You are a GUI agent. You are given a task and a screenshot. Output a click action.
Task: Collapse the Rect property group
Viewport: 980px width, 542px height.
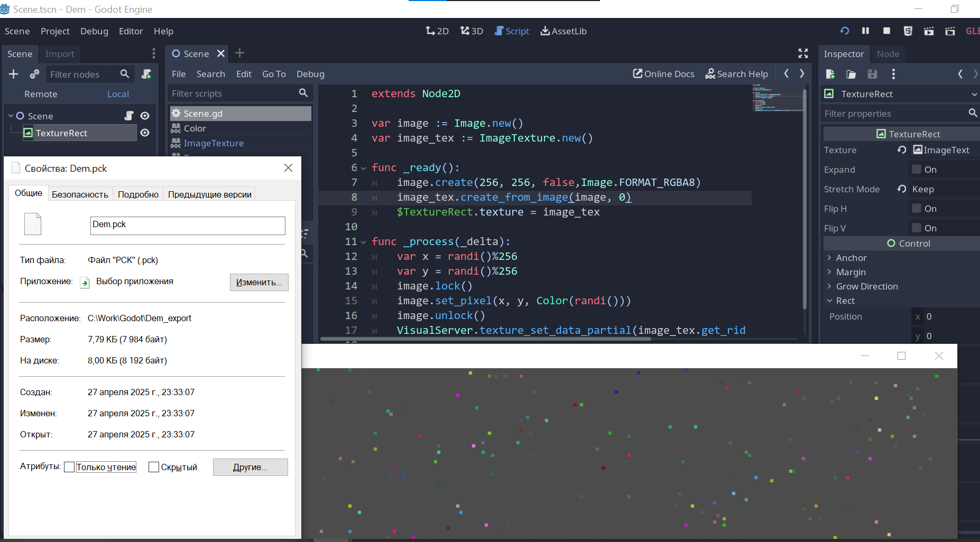(829, 301)
